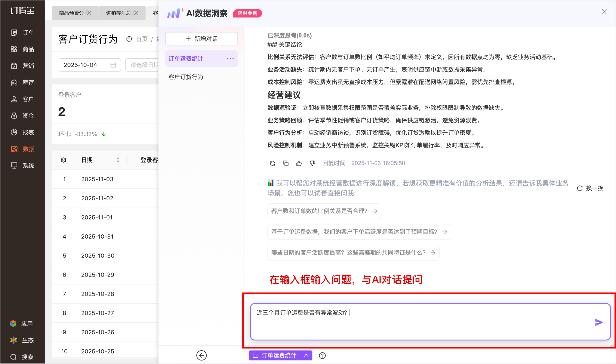The height and width of the screenshot is (364, 616).
Task: Click the regenerate response icon
Action: pyautogui.click(x=272, y=163)
